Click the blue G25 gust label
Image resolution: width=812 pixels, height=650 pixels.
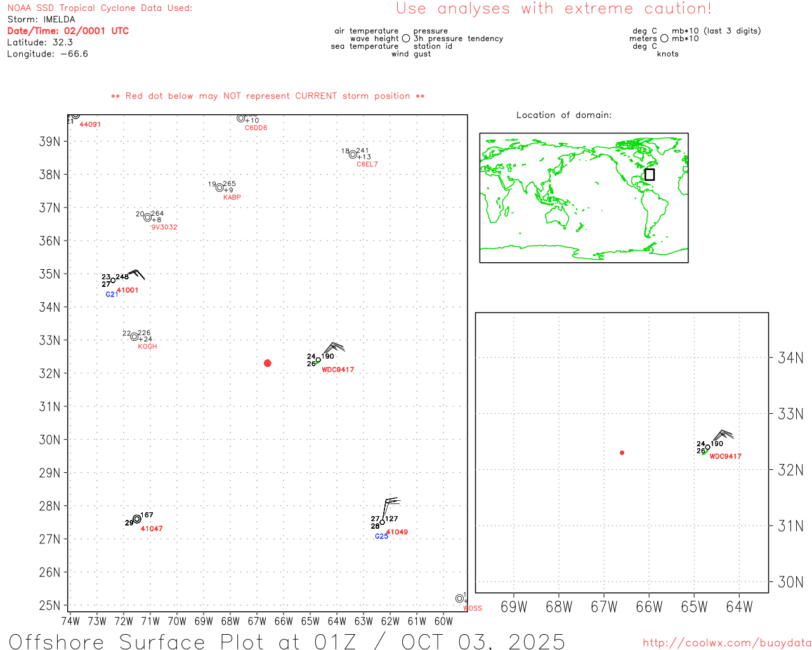(x=381, y=536)
